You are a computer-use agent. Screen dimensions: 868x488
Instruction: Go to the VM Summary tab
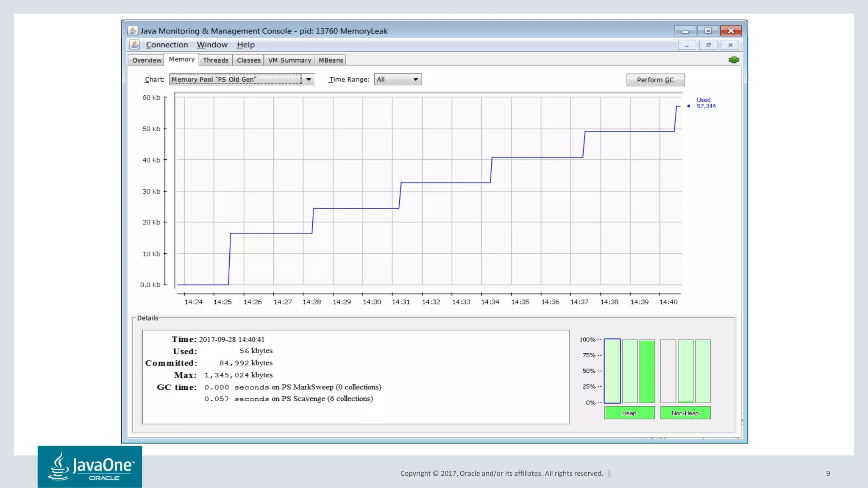[x=289, y=60]
